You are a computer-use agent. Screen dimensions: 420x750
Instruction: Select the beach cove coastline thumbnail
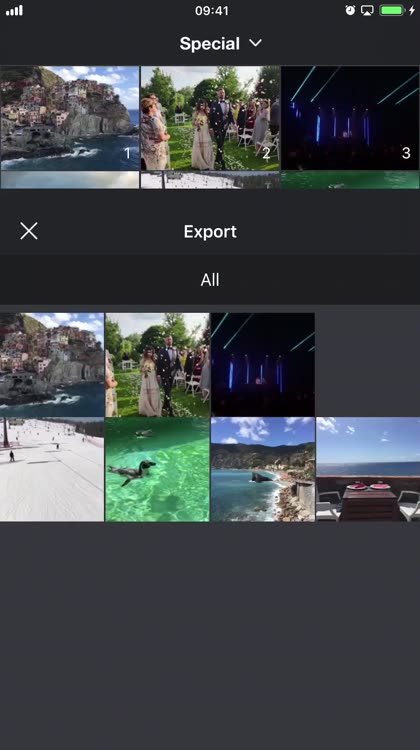[x=263, y=469]
